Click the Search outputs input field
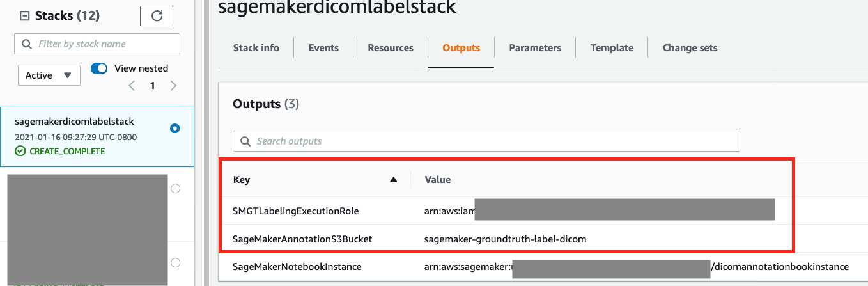868x286 pixels. pyautogui.click(x=492, y=141)
